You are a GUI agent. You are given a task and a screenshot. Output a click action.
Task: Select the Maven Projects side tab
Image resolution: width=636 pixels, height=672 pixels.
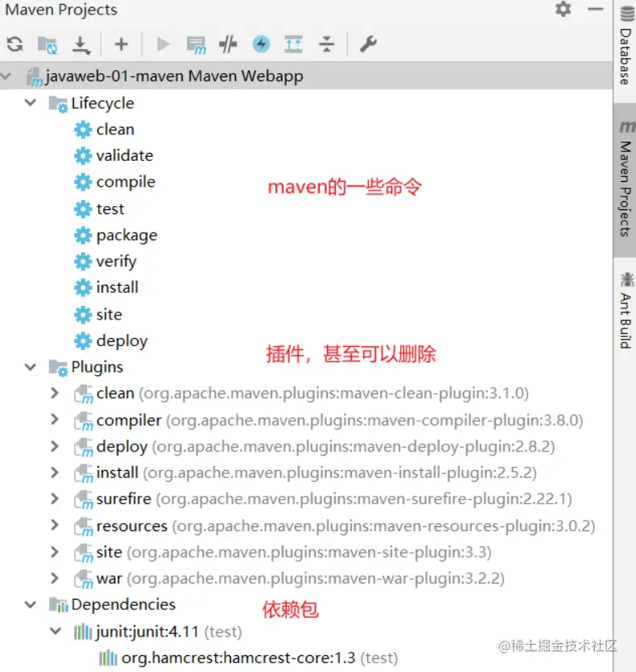[626, 179]
